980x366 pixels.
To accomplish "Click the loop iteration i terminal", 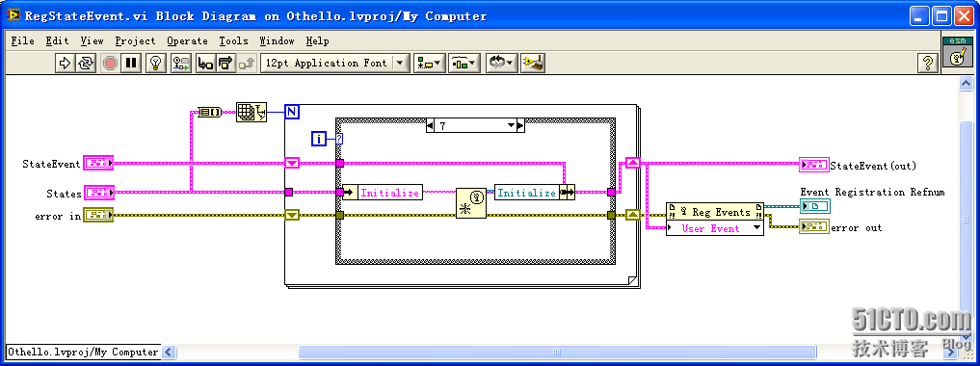I will [x=319, y=140].
